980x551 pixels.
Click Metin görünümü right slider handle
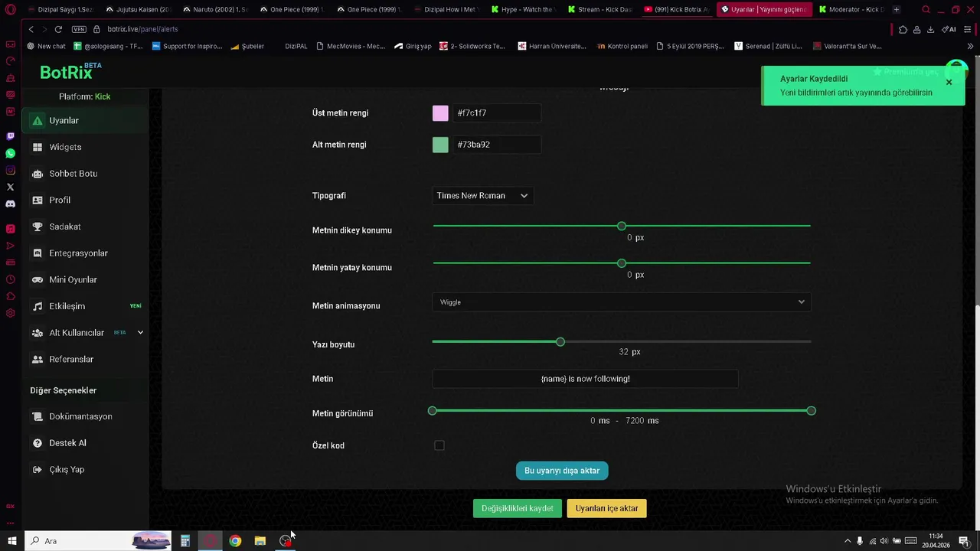pos(812,411)
